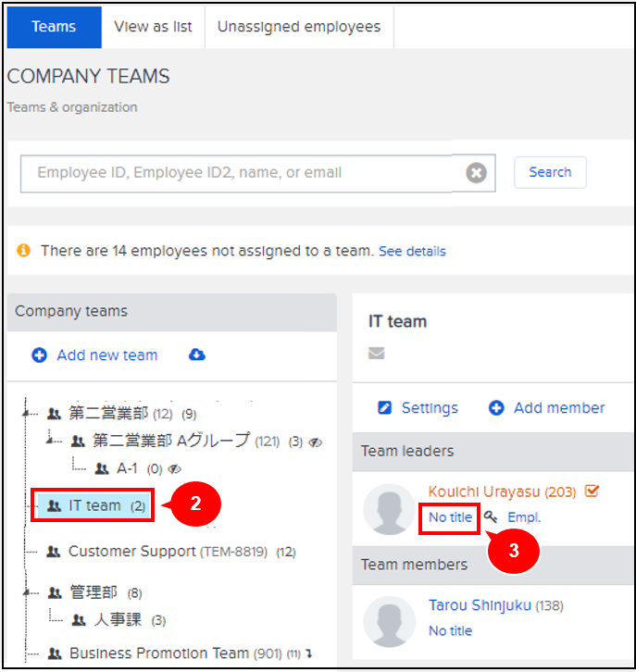Click Tarou Shinjuku's avatar
Image resolution: width=636 pixels, height=672 pixels.
pyautogui.click(x=389, y=622)
